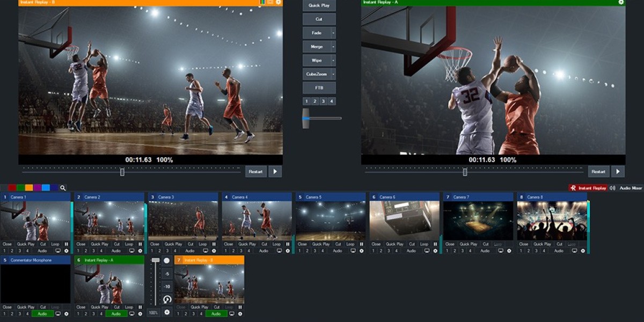644x322 pixels.
Task: Click the central Cut transition button
Action: 319,19
